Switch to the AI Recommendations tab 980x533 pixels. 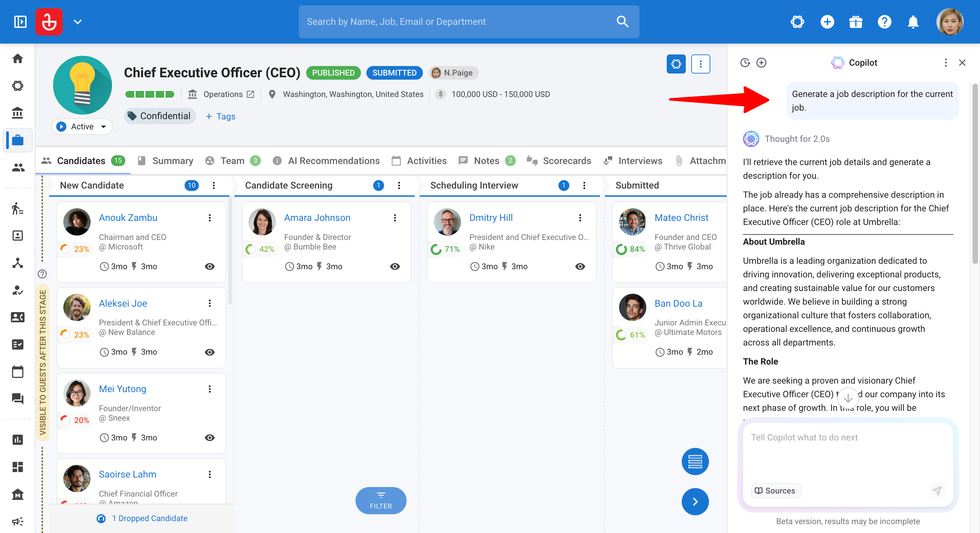(x=327, y=161)
